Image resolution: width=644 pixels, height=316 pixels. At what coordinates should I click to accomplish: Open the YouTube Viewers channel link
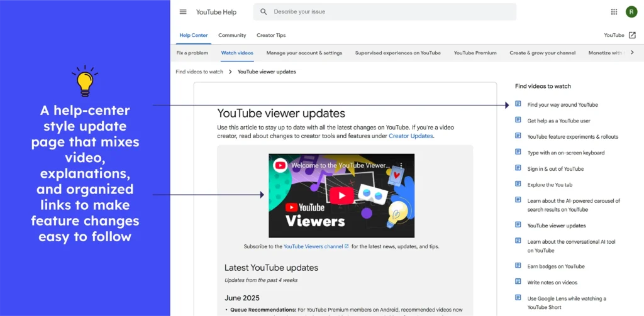pos(313,247)
